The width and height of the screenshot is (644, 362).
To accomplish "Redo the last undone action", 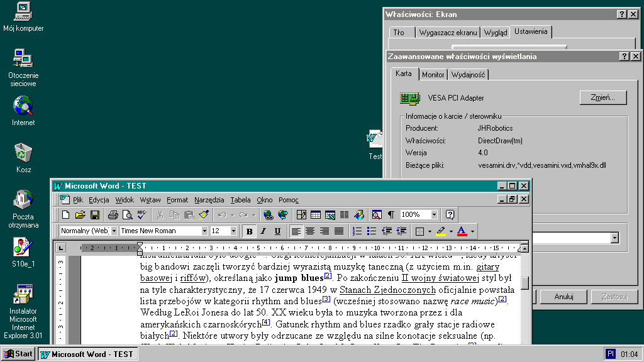I will tap(243, 215).
